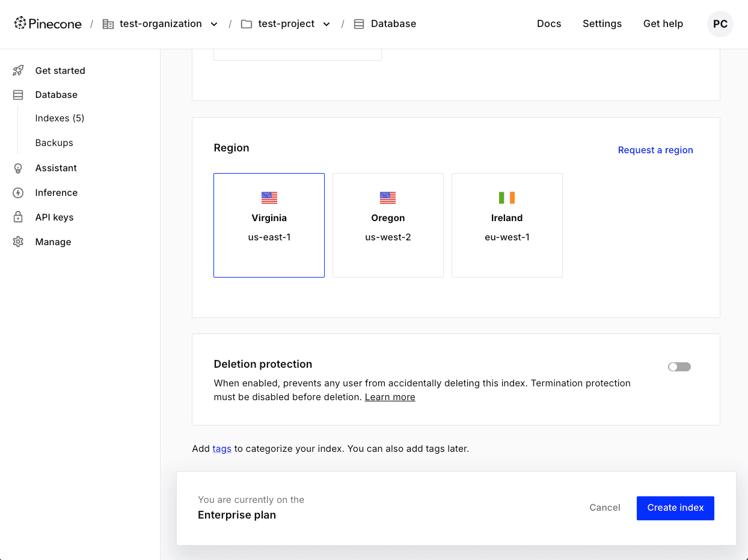The image size is (748, 560).
Task: Select the Get started rocket icon
Action: [17, 70]
